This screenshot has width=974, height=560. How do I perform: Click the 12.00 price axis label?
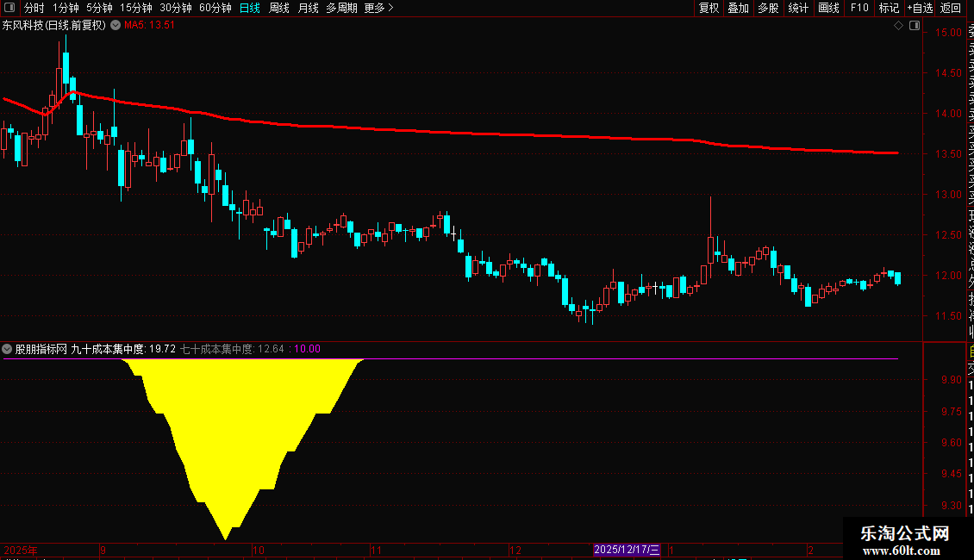coord(948,275)
